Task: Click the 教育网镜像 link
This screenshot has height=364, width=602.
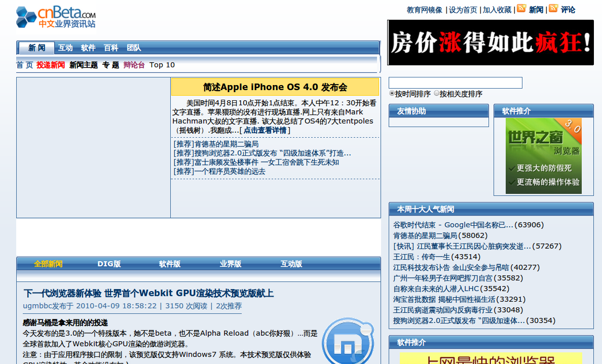Action: 425,10
